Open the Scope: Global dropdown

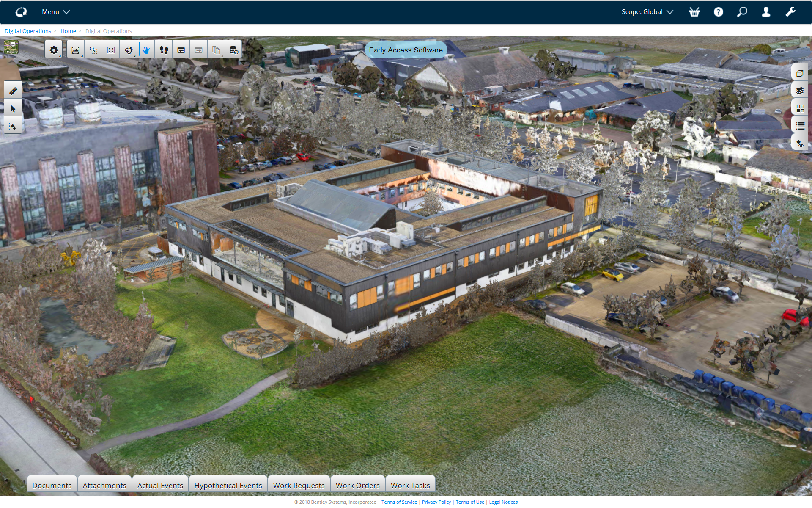pos(647,12)
